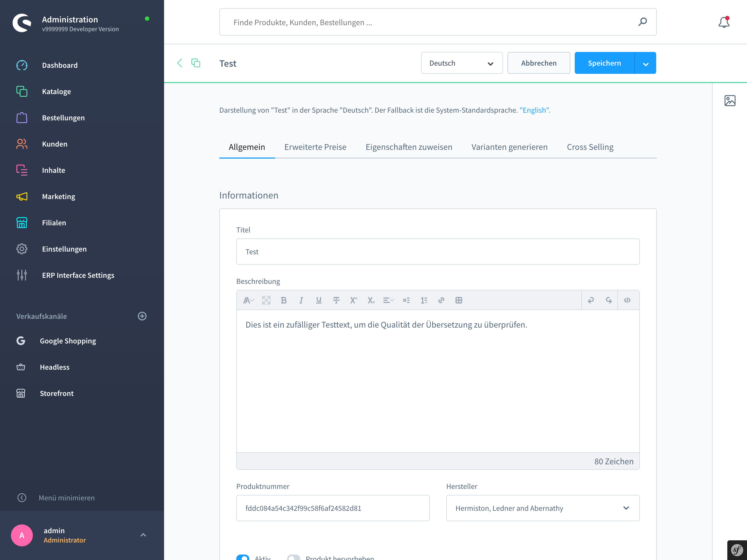Viewport: 747px width, 560px height.
Task: Open the Hersteller dropdown
Action: [543, 508]
